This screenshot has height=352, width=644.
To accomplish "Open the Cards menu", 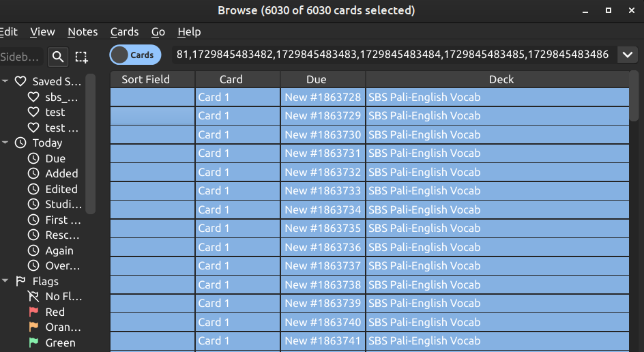I will point(124,31).
